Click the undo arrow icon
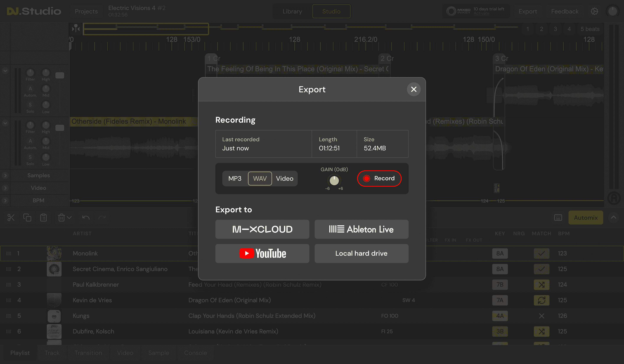624x364 pixels. coord(86,218)
